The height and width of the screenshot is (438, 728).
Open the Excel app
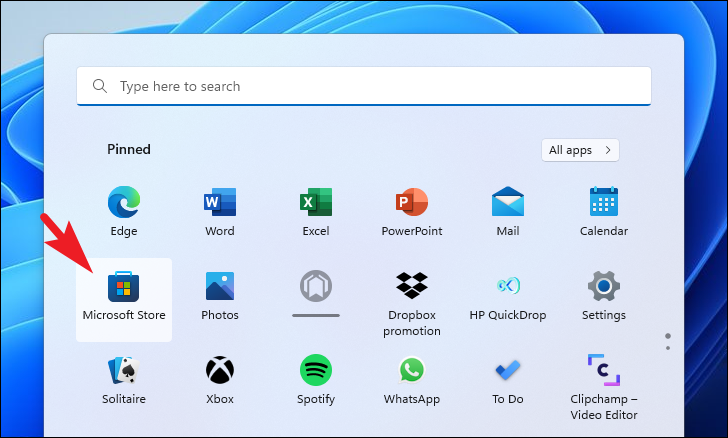tap(316, 211)
